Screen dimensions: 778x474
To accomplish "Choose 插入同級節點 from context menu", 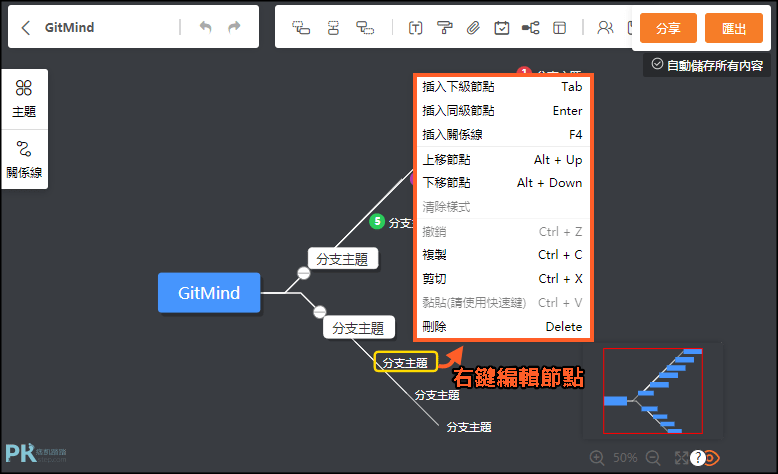I will (502, 111).
